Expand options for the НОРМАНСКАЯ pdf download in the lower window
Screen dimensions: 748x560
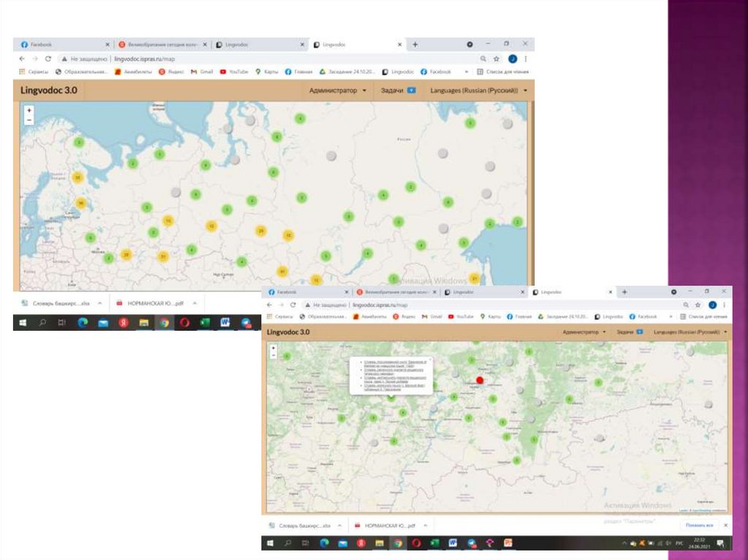[424, 525]
